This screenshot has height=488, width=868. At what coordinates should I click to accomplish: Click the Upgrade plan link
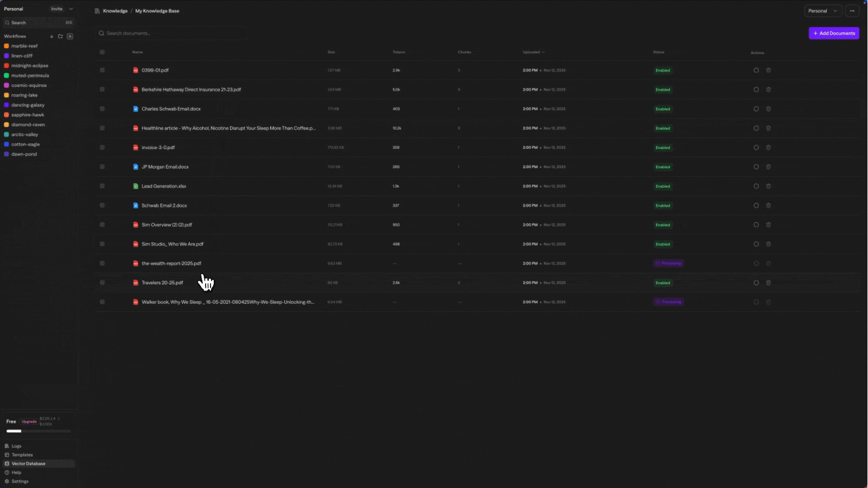tap(29, 421)
